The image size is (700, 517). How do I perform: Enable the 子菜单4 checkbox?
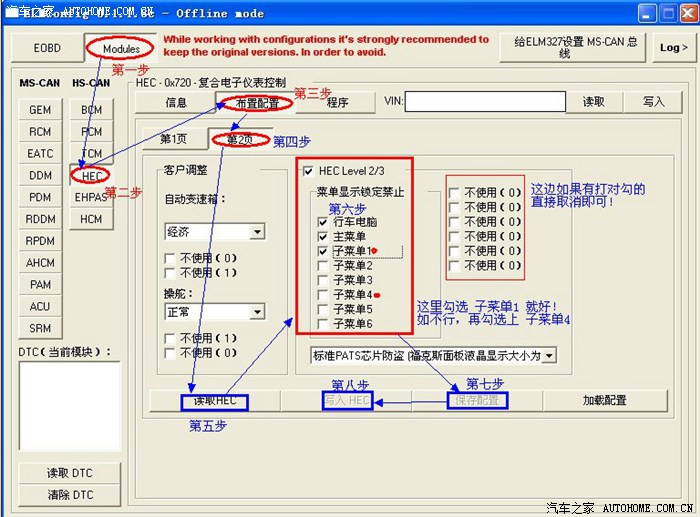(x=324, y=295)
